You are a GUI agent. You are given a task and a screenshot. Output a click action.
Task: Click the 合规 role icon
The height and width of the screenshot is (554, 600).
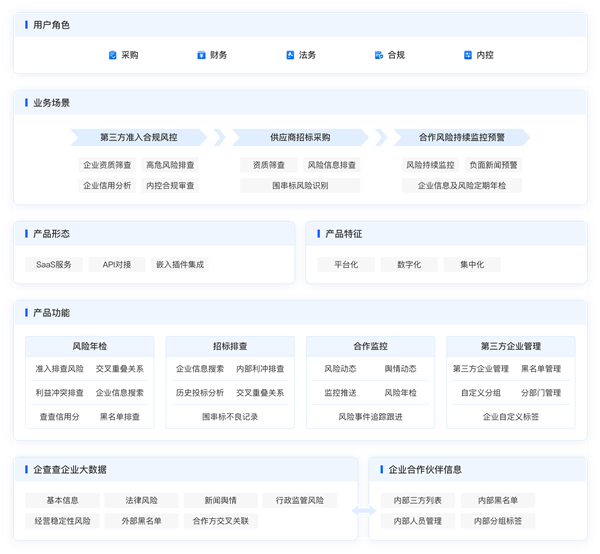[x=379, y=55]
